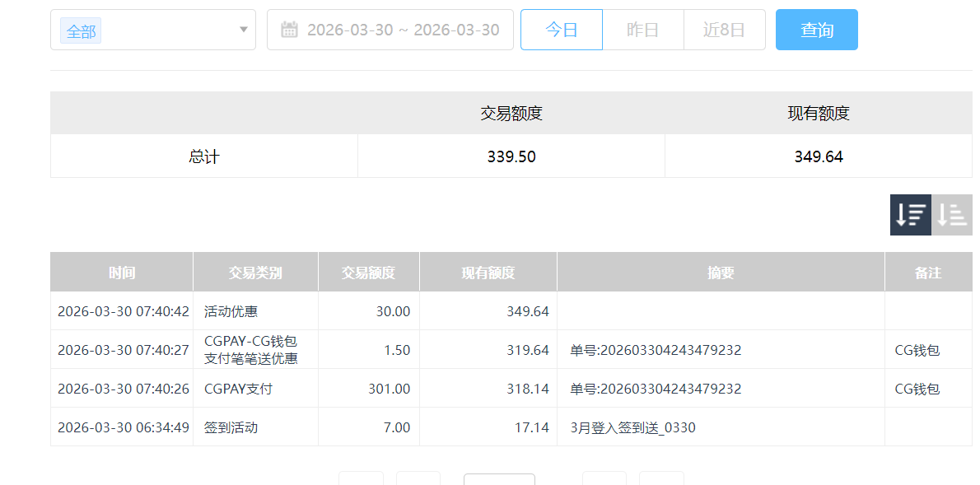The image size is (980, 485).
Task: Switch to the ascending sort icon
Action: coord(952,214)
